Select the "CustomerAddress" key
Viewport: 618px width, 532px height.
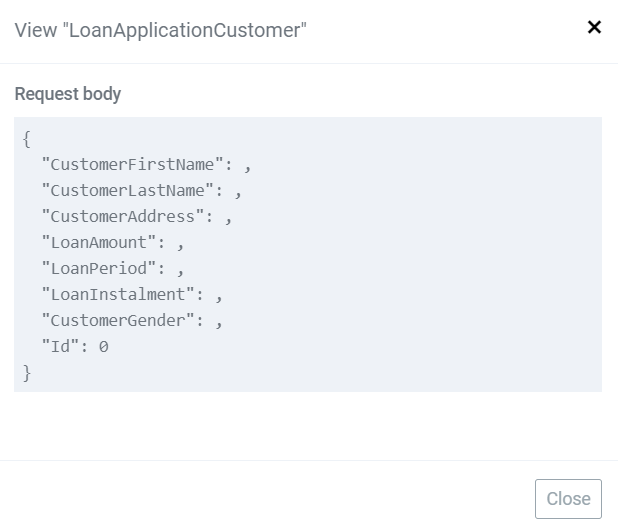[x=123, y=216]
